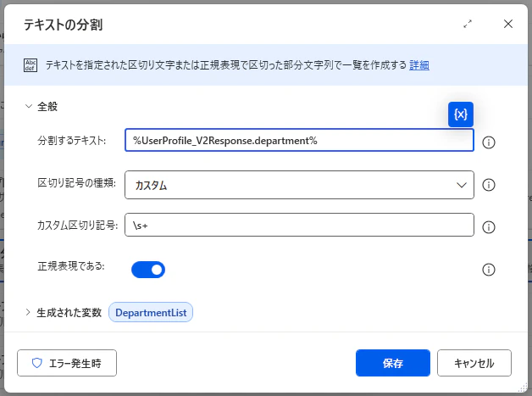
Task: Click the キャンセル button
Action: [474, 363]
